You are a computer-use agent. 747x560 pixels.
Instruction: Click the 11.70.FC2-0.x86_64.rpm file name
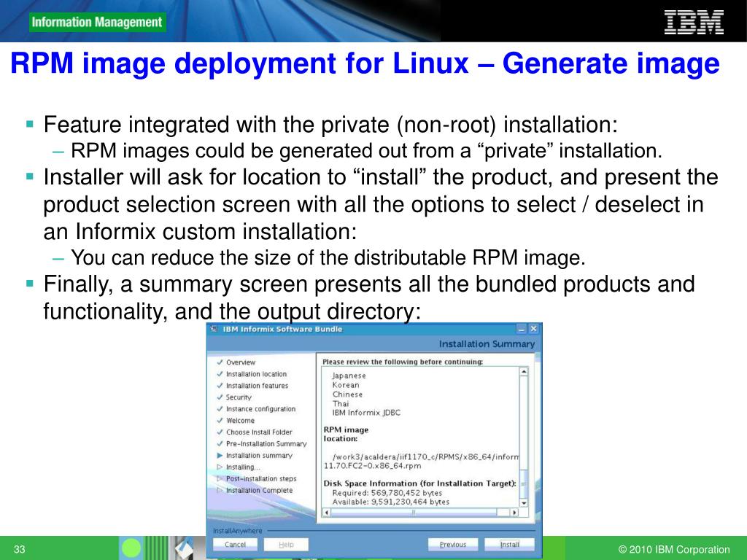[372, 466]
